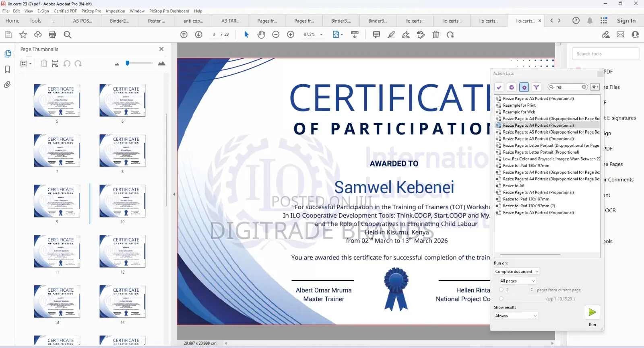This screenshot has height=348, width=644.
Task: Open the E-Sign menu
Action: pos(43,11)
